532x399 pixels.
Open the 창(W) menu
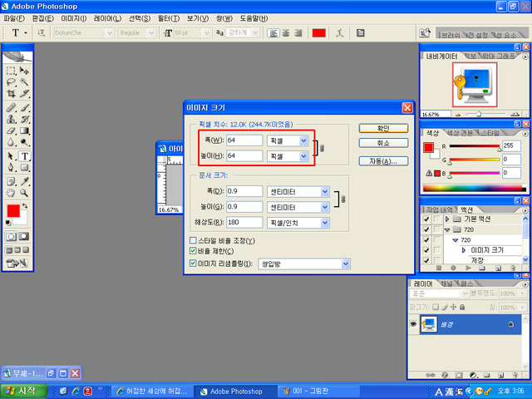point(224,18)
